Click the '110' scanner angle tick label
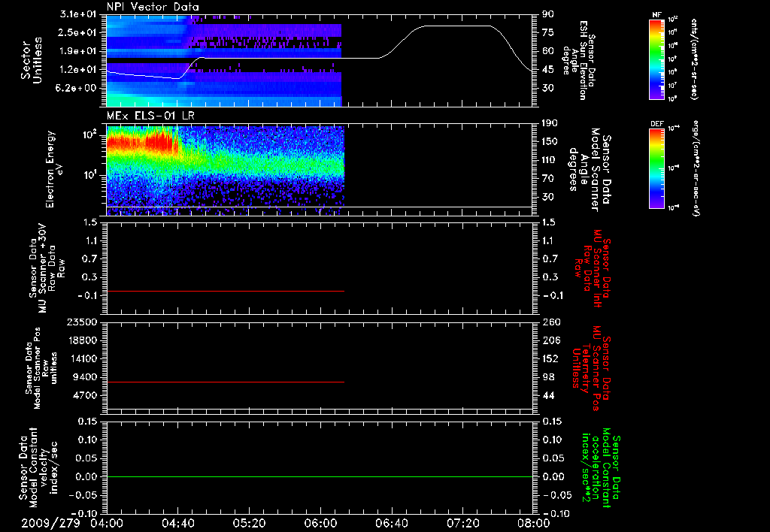The height and width of the screenshot is (532, 770). coord(550,160)
